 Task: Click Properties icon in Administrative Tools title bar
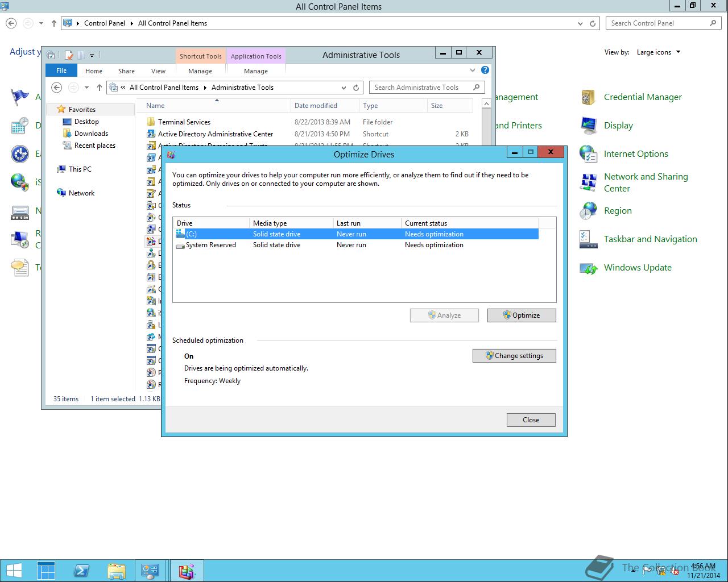point(69,55)
